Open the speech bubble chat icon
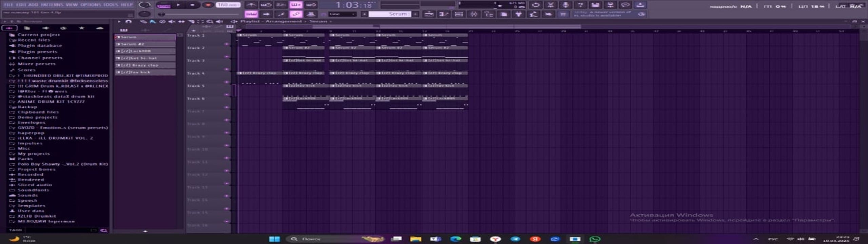This screenshot has height=244, width=868. pos(625,5)
